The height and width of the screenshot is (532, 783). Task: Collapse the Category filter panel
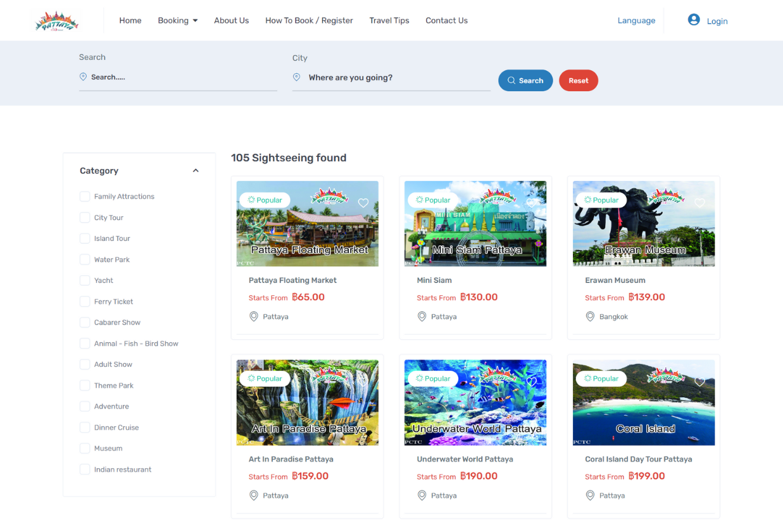click(196, 170)
